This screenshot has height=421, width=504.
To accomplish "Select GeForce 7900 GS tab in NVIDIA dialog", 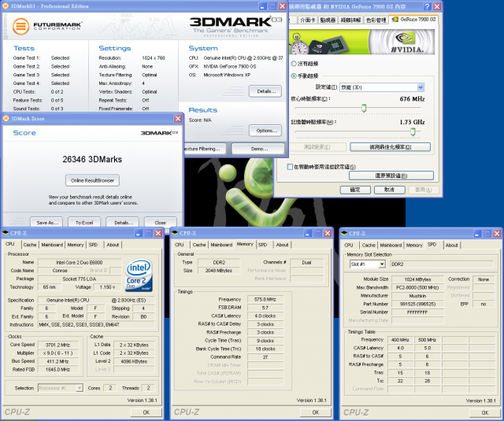I will [x=413, y=20].
